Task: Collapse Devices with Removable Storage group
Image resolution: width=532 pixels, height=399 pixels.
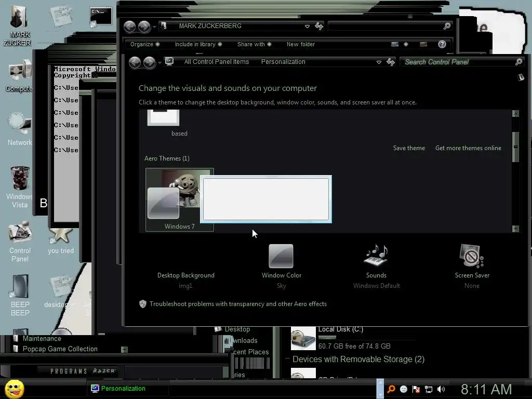Action: pyautogui.click(x=287, y=359)
